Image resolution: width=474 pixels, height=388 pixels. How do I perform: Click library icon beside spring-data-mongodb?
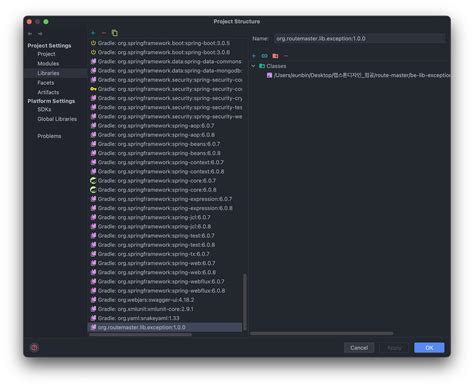coord(93,71)
